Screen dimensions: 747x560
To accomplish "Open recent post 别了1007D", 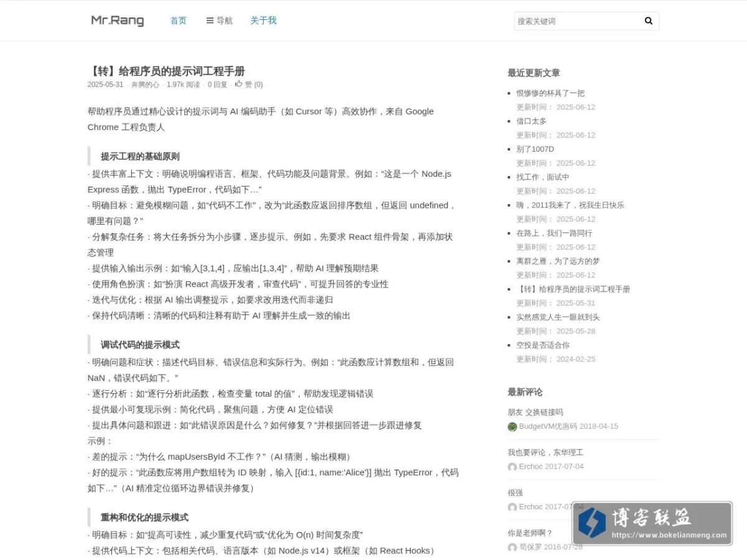I will [535, 149].
